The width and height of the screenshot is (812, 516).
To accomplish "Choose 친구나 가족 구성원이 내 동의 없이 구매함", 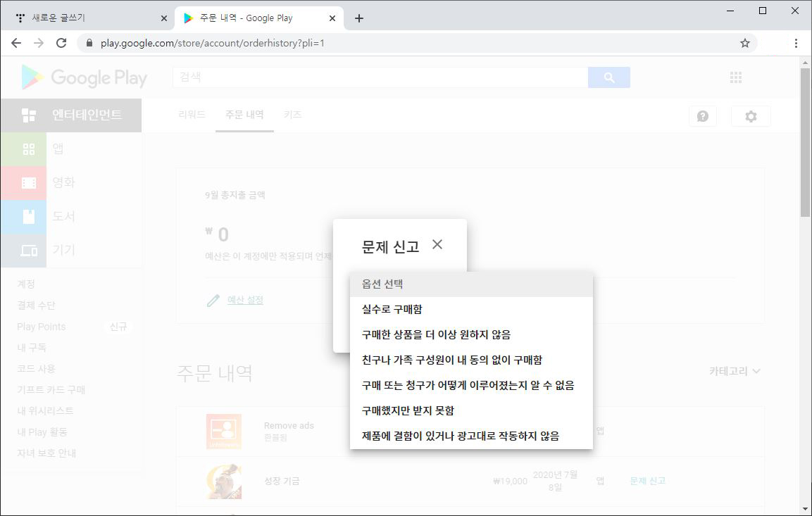I will click(471, 360).
